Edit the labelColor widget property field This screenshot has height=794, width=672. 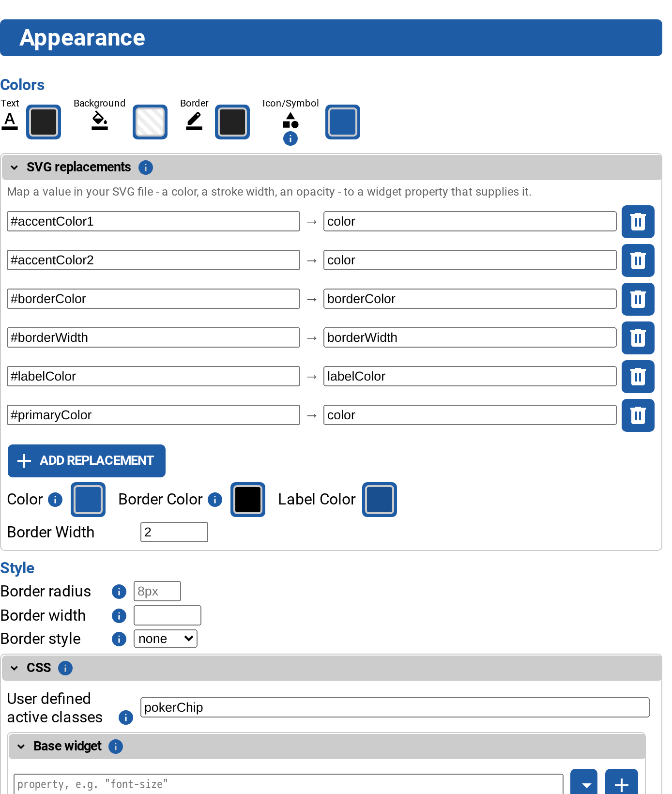pos(470,376)
